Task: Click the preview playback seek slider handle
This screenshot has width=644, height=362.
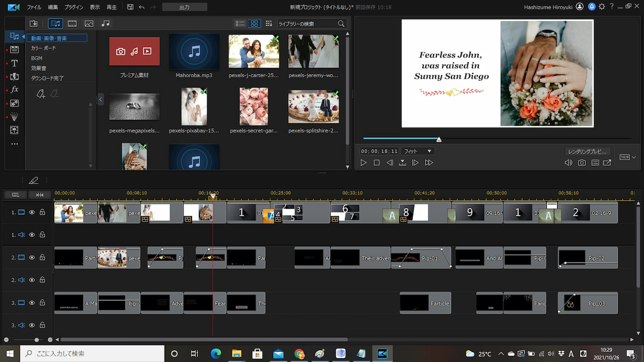Action: (x=439, y=139)
